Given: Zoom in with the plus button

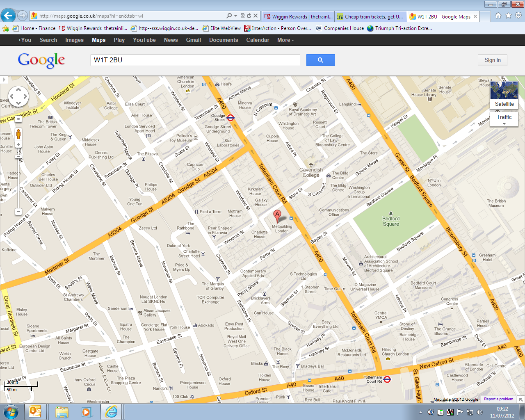Looking at the screenshot, I should pyautogui.click(x=18, y=144).
